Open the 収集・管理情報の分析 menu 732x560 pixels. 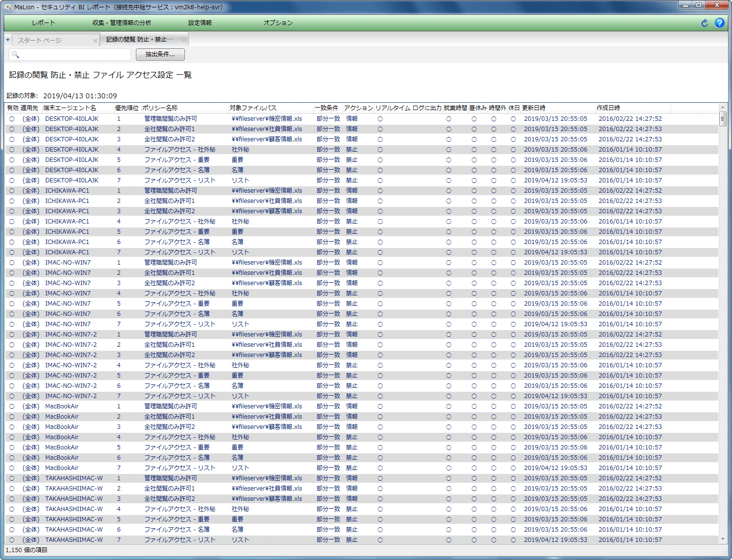tap(121, 23)
